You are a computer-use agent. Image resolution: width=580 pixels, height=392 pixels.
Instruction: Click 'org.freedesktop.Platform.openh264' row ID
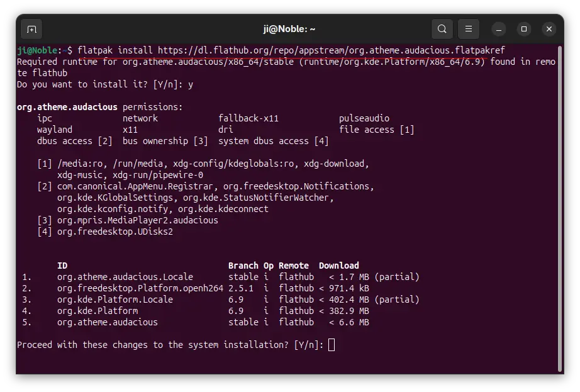pos(140,288)
